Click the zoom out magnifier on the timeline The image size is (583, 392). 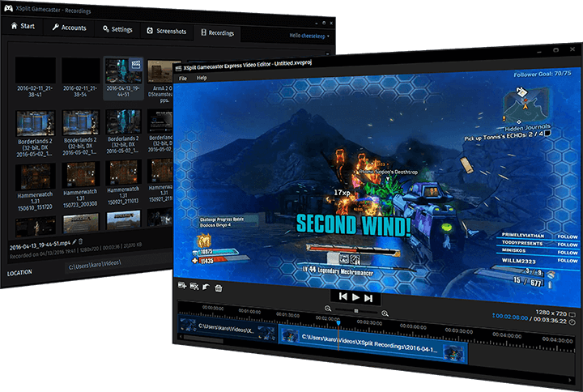(x=328, y=309)
